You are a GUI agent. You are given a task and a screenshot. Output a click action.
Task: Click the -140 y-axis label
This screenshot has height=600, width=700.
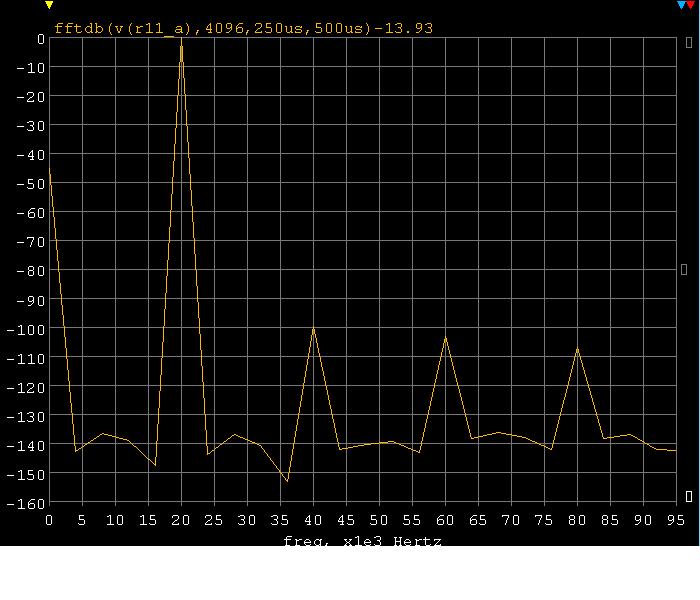pos(26,446)
